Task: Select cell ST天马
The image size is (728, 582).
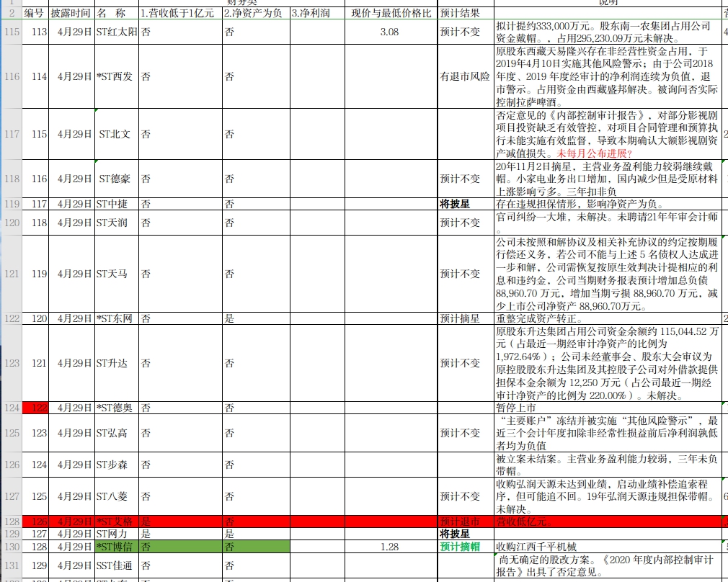Action: click(x=117, y=274)
